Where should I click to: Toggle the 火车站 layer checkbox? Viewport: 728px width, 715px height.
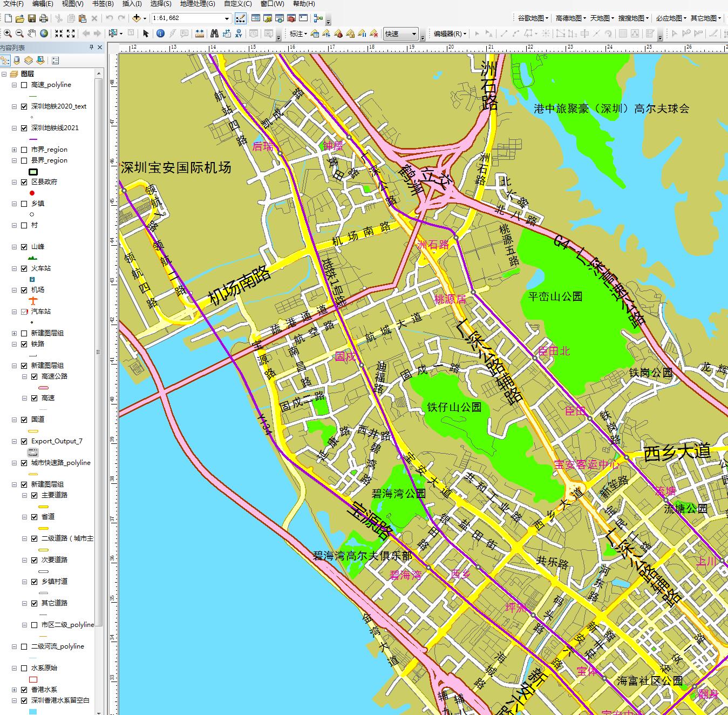pos(24,268)
